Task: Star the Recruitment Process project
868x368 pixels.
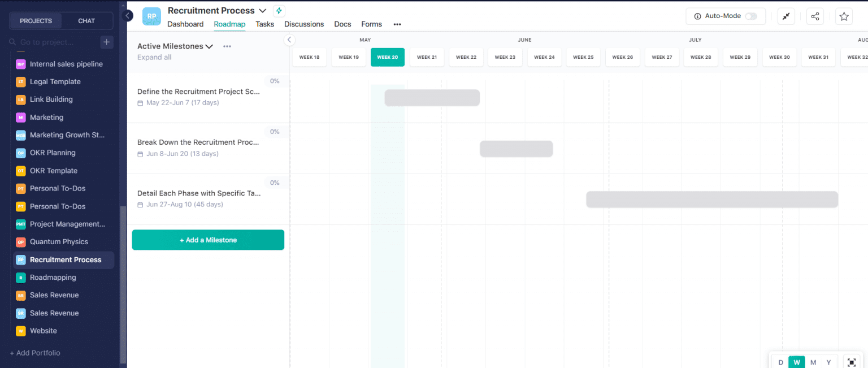Action: click(843, 16)
